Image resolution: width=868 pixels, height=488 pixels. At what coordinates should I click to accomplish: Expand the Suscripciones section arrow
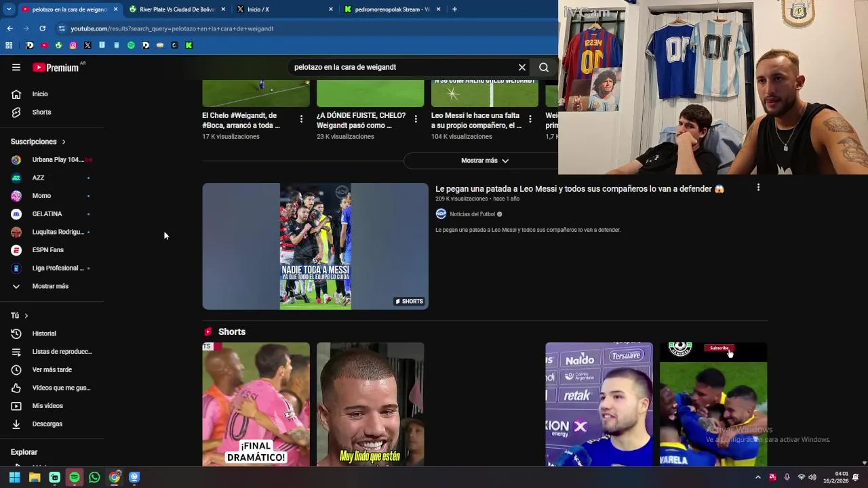(64, 142)
